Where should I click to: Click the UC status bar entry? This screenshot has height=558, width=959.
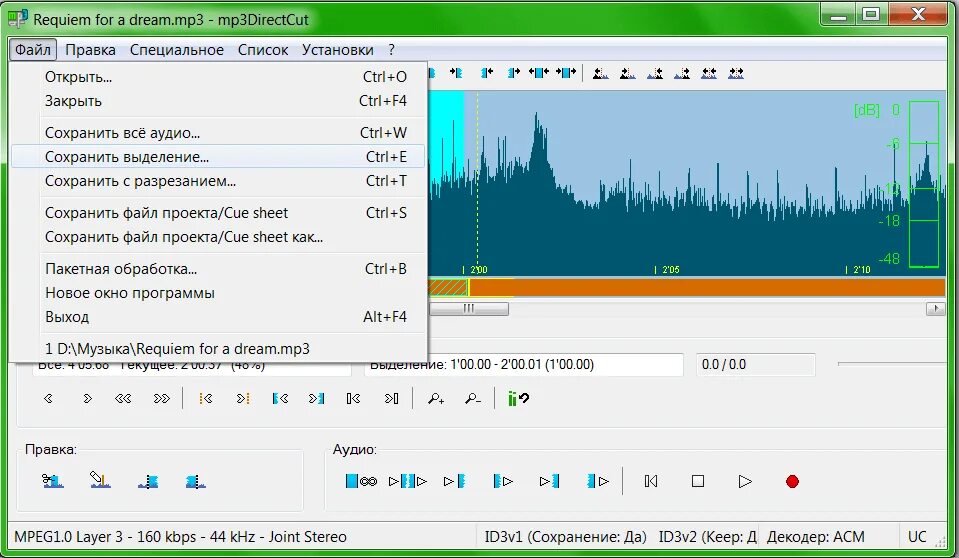pyautogui.click(x=916, y=537)
